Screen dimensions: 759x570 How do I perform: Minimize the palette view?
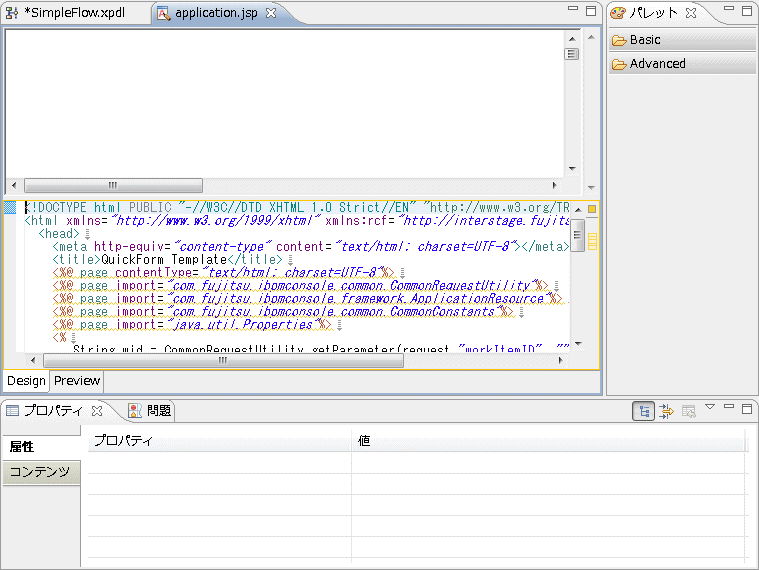[728, 10]
